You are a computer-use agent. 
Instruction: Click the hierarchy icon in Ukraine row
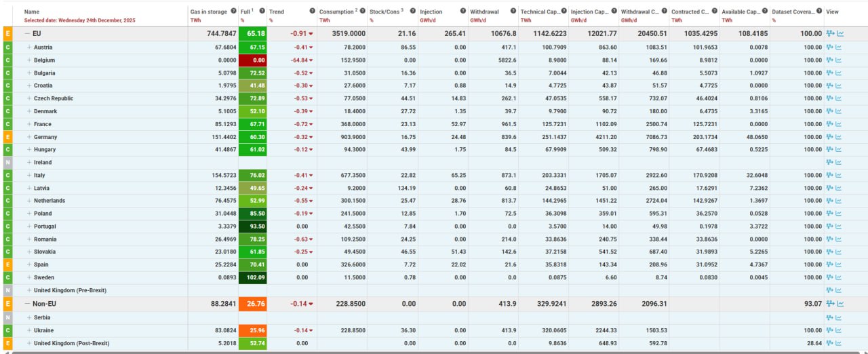pos(830,330)
